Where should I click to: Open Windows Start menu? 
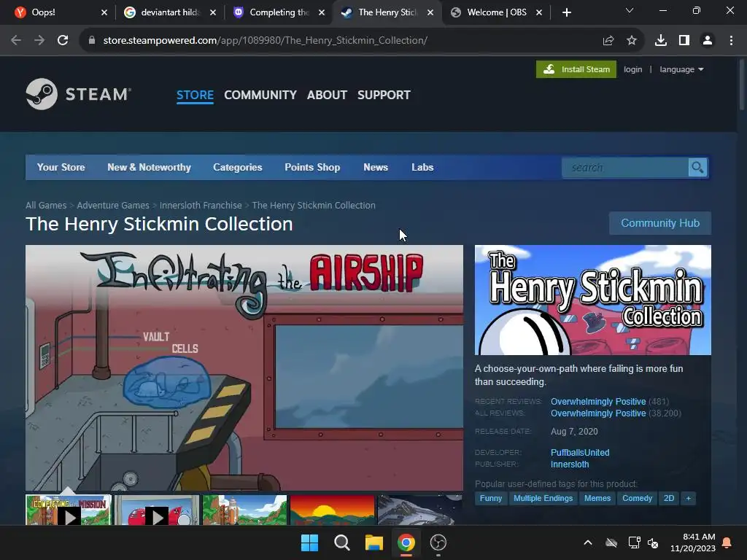309,542
